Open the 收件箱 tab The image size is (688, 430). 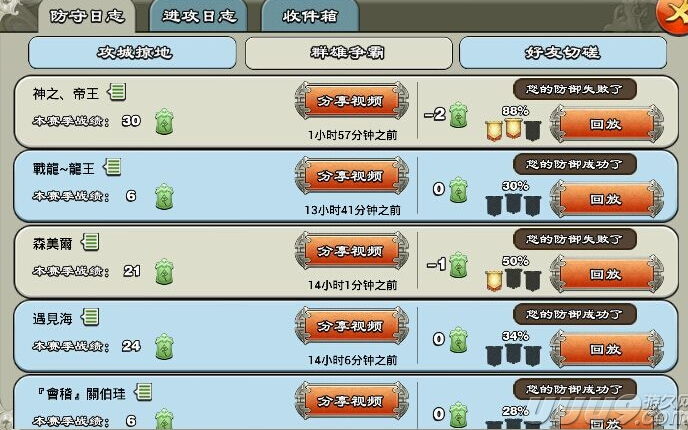point(310,16)
